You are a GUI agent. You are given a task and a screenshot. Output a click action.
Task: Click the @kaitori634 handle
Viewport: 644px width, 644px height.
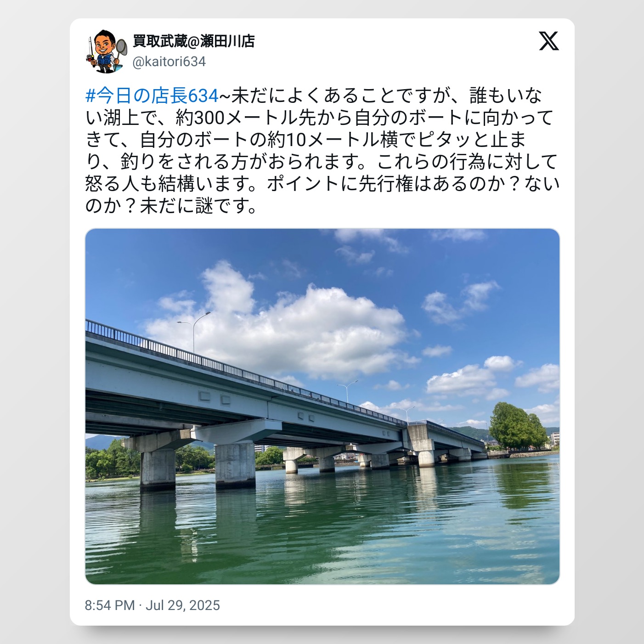169,62
